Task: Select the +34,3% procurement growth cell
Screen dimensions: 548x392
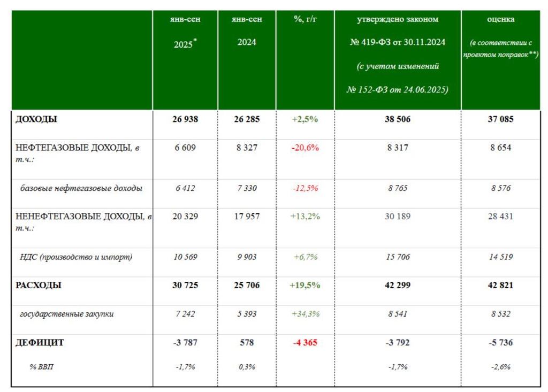Action: pyautogui.click(x=305, y=314)
